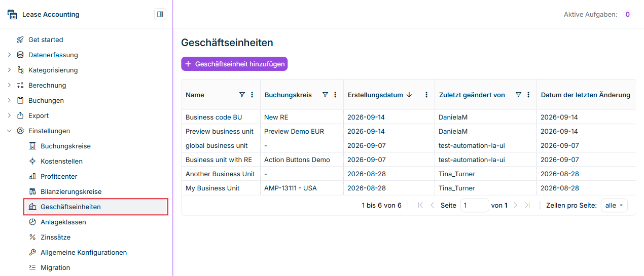
Task: Select the Business unit with RE row
Action: [x=408, y=160]
